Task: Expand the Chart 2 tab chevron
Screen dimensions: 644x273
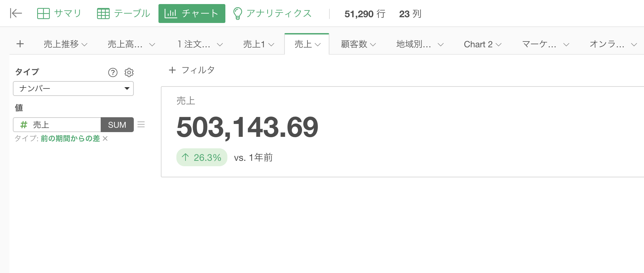Action: click(x=499, y=45)
